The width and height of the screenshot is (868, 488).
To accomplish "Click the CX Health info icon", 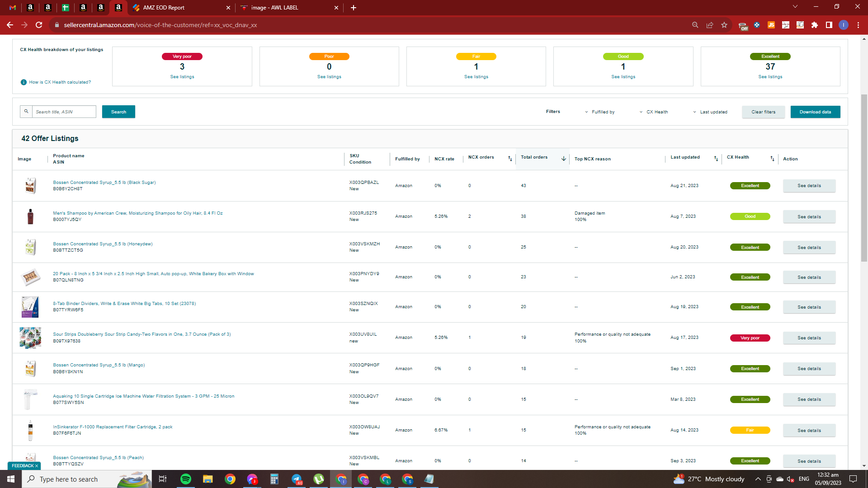I will (x=24, y=82).
